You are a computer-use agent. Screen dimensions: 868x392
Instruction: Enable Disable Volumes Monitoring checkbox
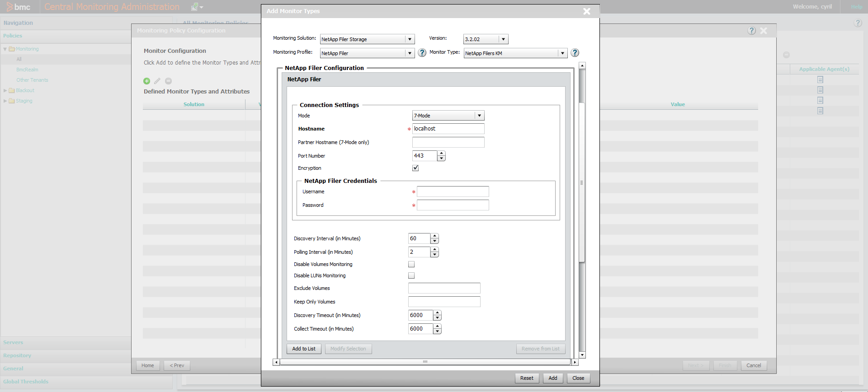tap(411, 264)
